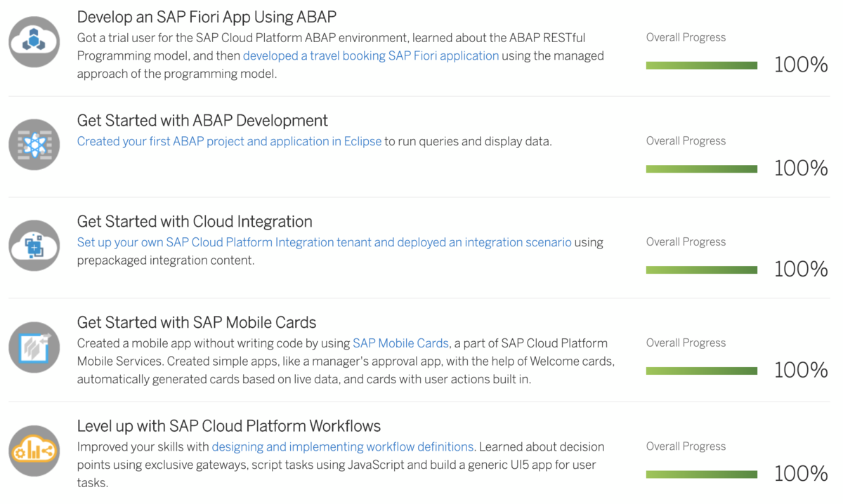Click the ABAP Development progress bar
This screenshot has height=504, width=843.
702,168
